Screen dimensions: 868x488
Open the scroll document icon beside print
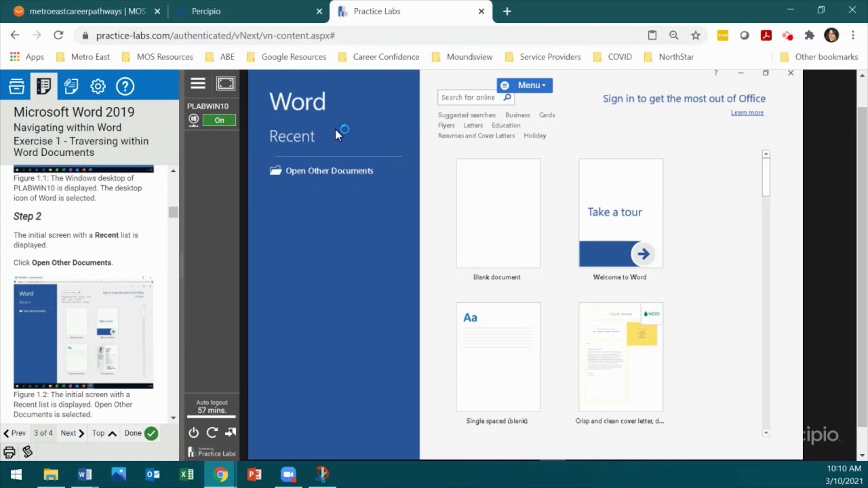[28, 451]
